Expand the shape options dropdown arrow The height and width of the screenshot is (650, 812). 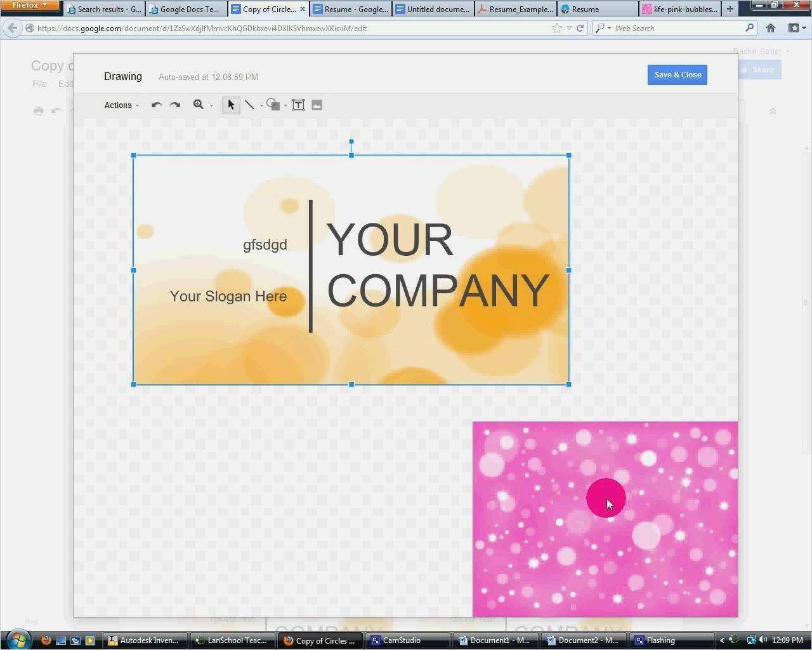(285, 106)
